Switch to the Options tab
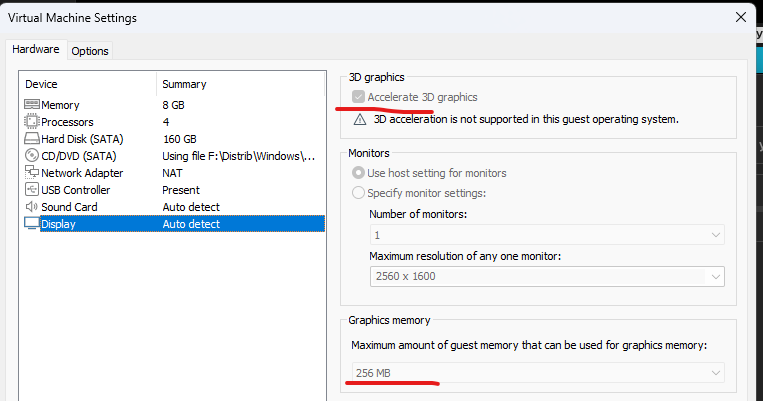 point(90,51)
